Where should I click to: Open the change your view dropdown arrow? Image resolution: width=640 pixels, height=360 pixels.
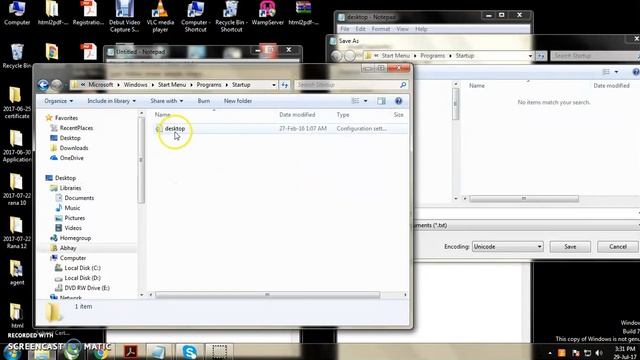pos(366,101)
